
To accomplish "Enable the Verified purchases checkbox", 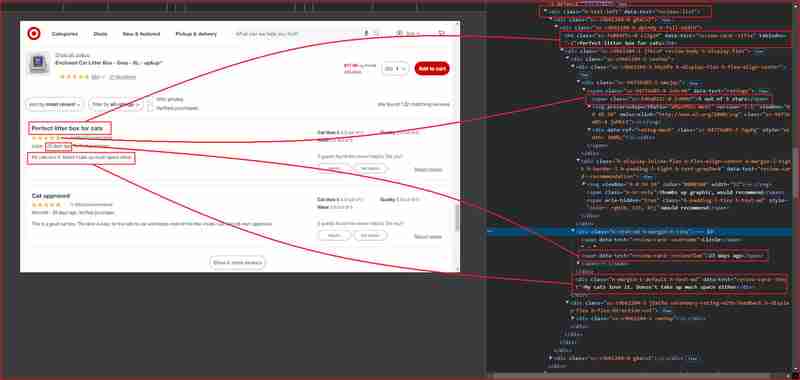I will (x=150, y=108).
